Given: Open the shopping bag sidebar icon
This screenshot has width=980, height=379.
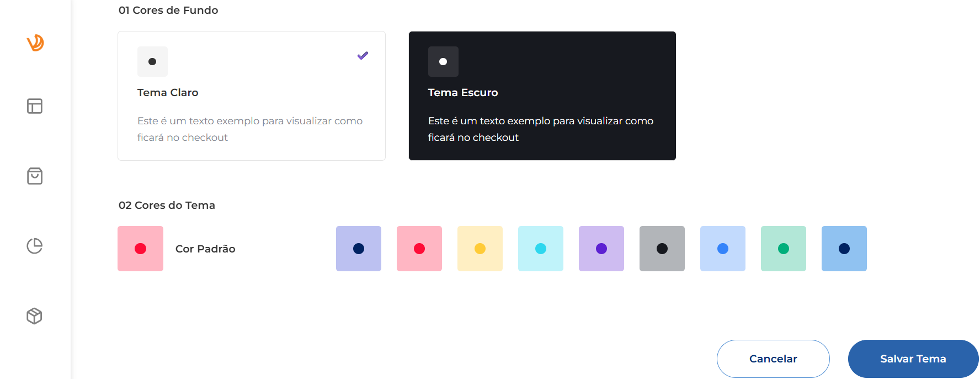Looking at the screenshot, I should click(35, 176).
